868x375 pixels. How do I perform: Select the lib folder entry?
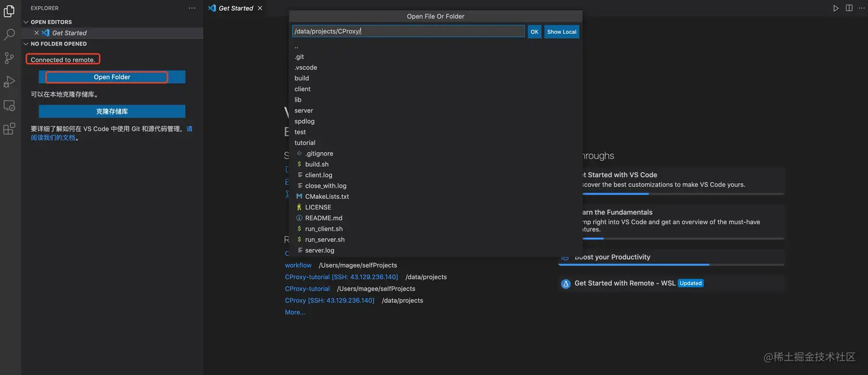pos(436,99)
